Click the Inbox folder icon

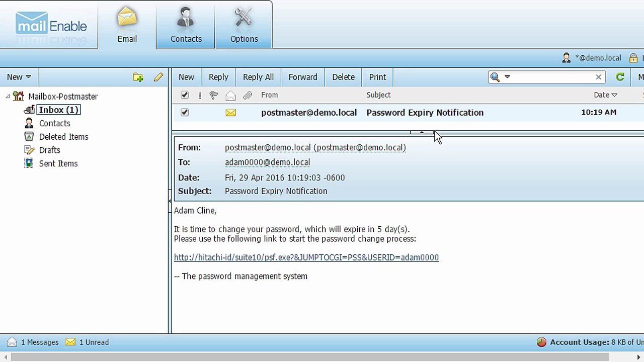(29, 110)
